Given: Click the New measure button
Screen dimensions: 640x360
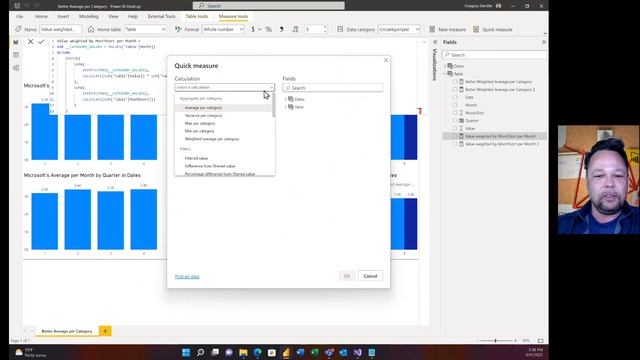Looking at the screenshot, I should click(447, 29).
